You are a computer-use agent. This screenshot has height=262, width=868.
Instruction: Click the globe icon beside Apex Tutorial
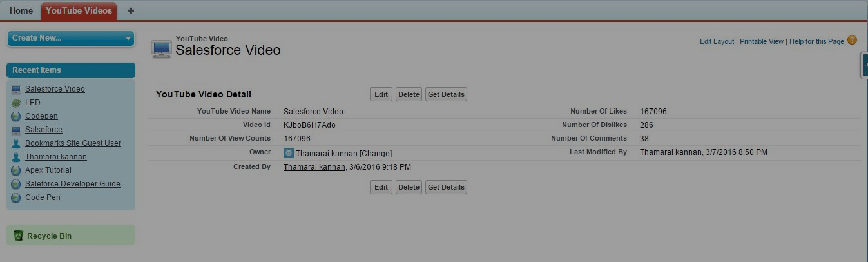tap(16, 170)
